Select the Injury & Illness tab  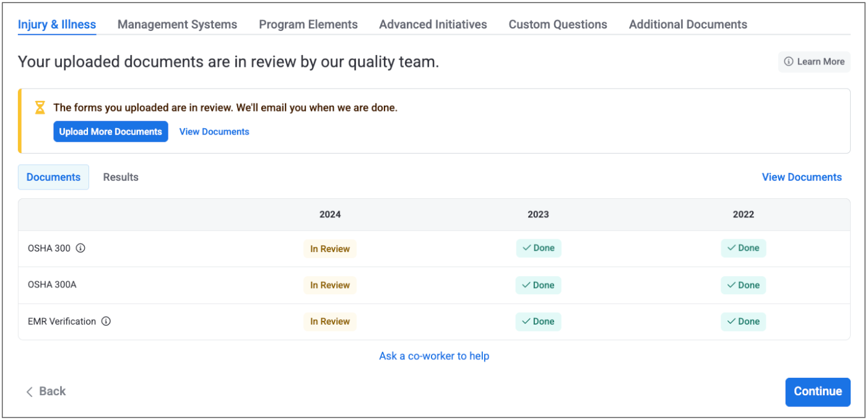(x=57, y=25)
